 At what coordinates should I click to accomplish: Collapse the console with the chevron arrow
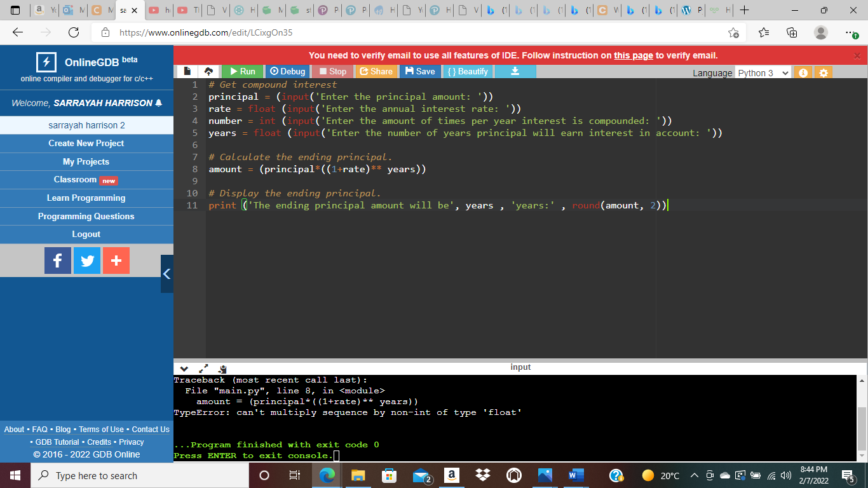184,369
